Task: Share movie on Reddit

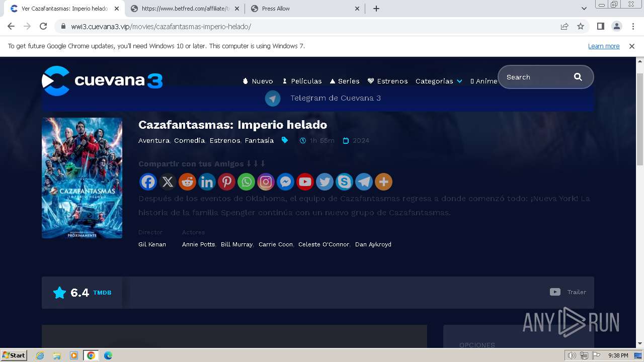Action: coord(187,182)
